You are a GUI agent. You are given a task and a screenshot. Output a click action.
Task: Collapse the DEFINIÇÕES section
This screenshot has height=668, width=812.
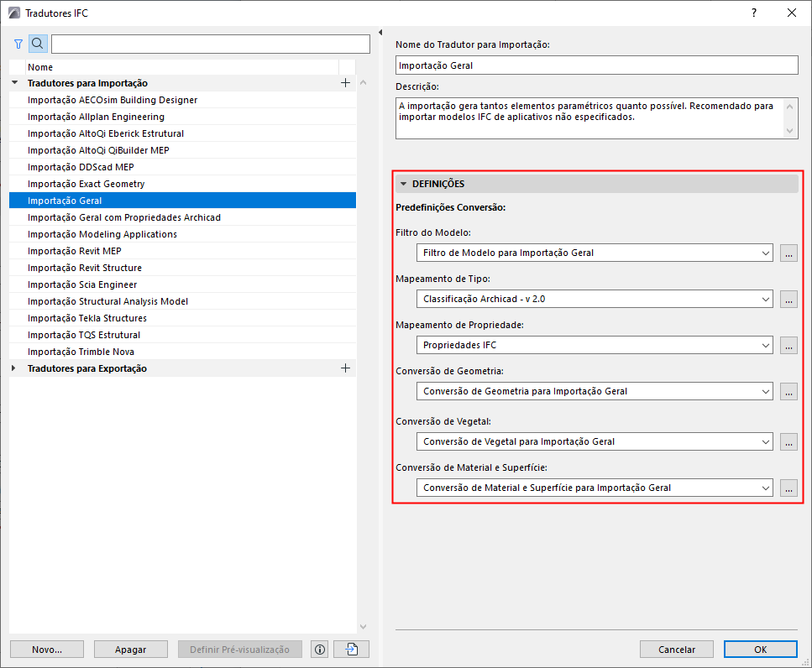click(404, 184)
